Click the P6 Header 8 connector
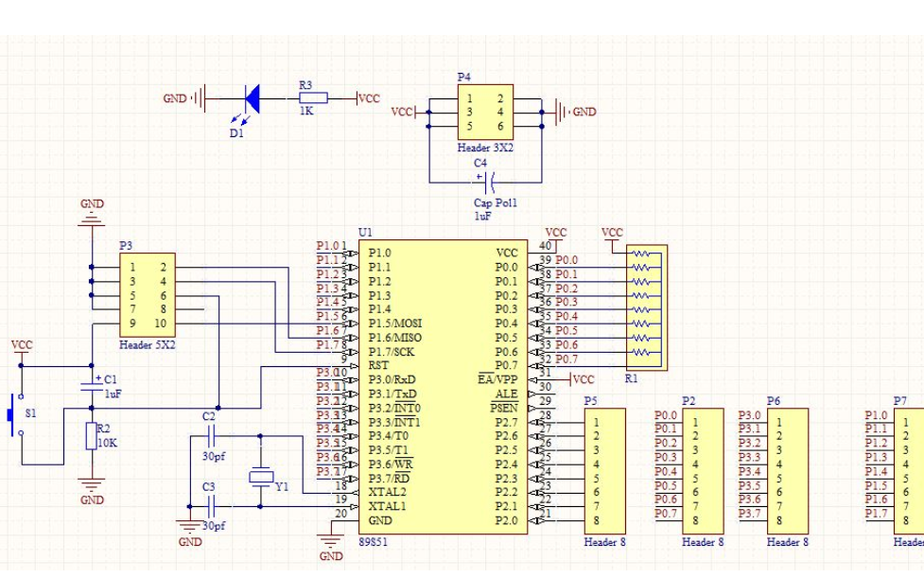The image size is (924, 578). pos(787,469)
